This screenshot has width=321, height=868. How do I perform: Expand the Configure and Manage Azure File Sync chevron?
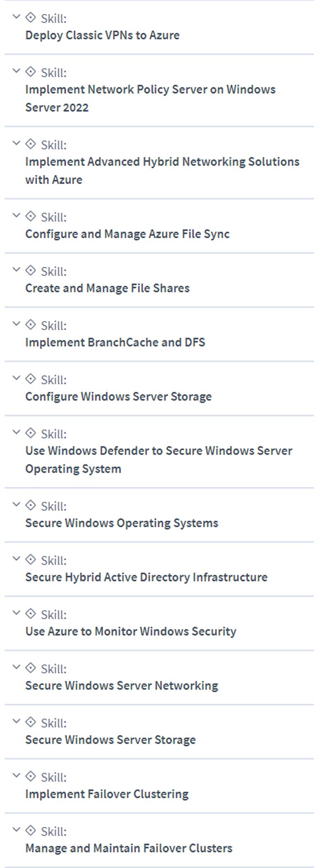[x=16, y=215]
